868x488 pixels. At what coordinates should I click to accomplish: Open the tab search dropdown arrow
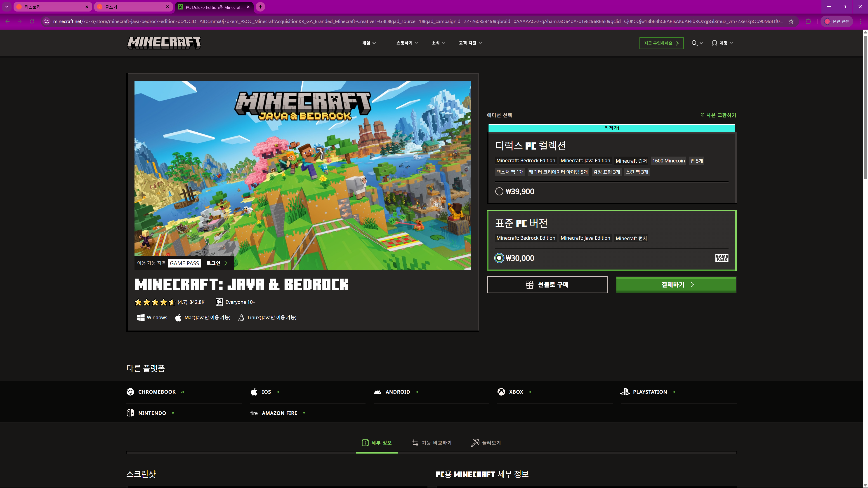tap(6, 7)
